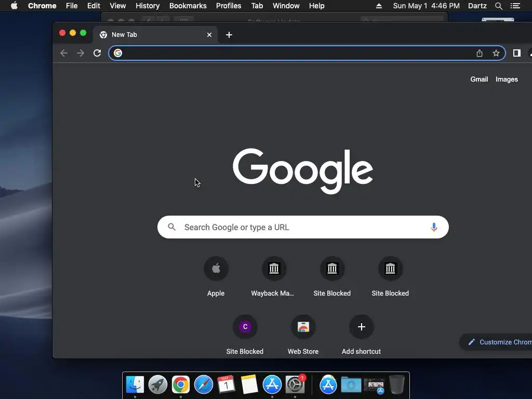
Task: Click the Google icon in address bar
Action: [118, 53]
